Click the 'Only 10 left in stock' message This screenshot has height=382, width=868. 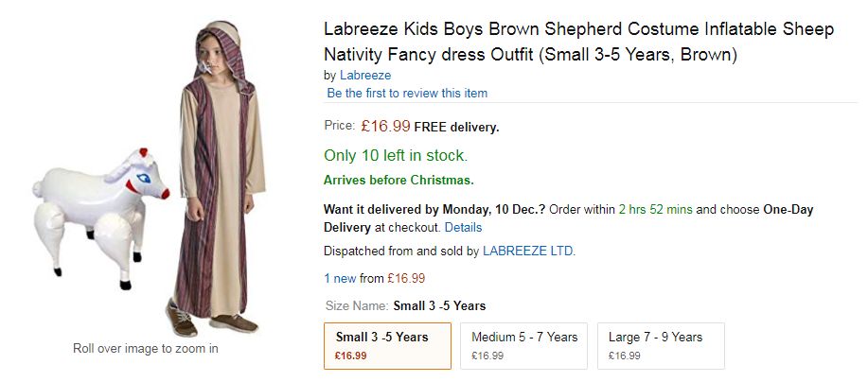(x=396, y=156)
